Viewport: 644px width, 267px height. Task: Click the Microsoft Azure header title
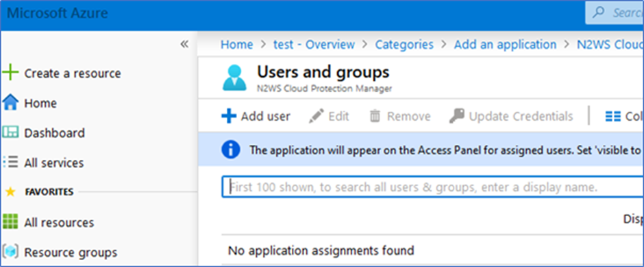coord(58,13)
